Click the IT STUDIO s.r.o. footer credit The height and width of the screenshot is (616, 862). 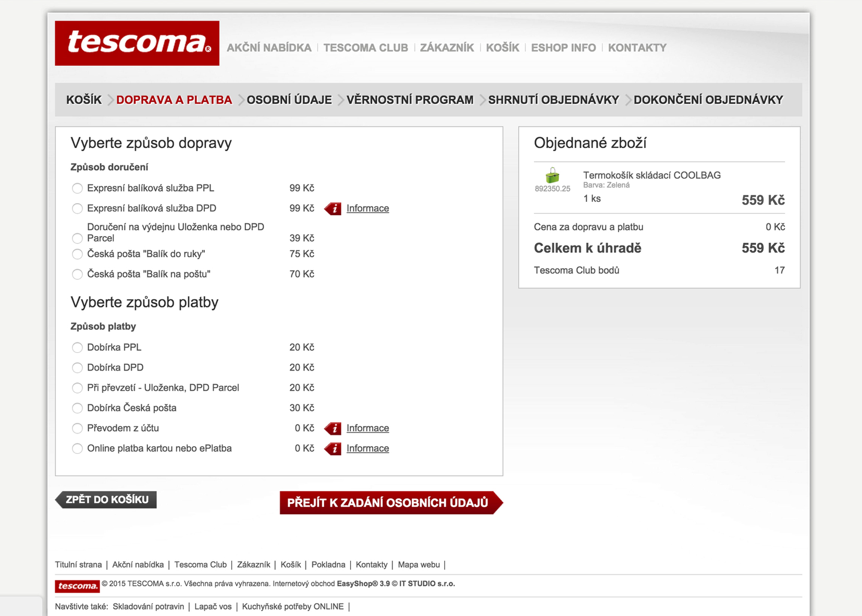427,584
